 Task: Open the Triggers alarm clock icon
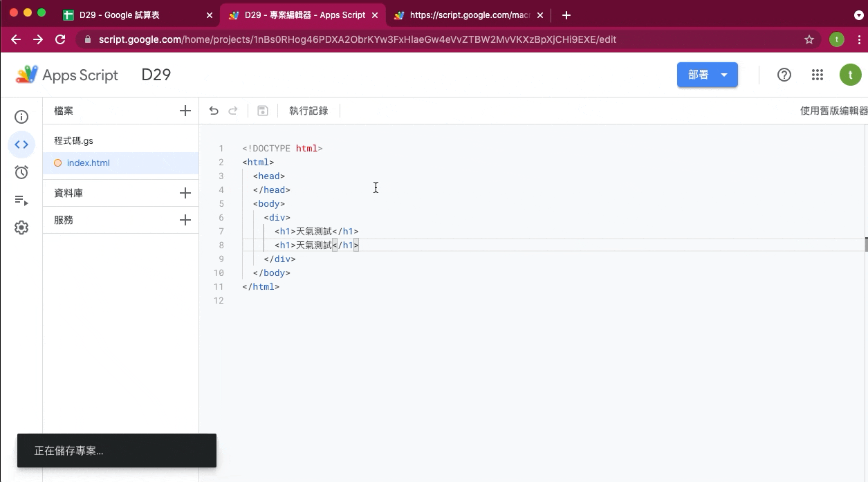(21, 172)
